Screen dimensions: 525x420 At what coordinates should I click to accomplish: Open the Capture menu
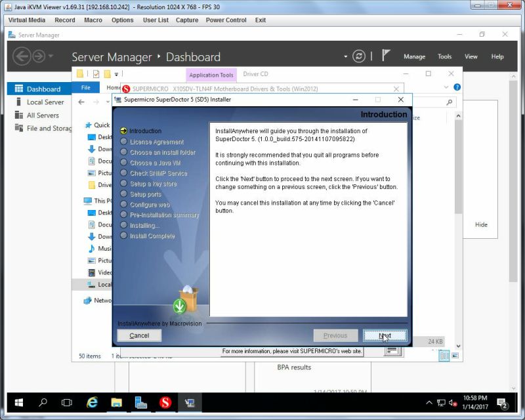pos(187,20)
